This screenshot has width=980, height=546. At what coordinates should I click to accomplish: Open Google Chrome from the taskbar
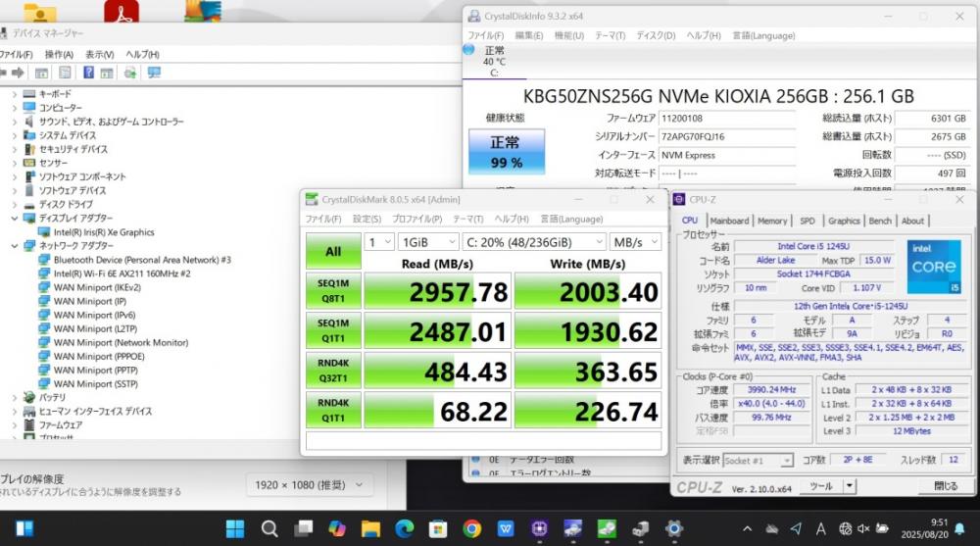(472, 529)
